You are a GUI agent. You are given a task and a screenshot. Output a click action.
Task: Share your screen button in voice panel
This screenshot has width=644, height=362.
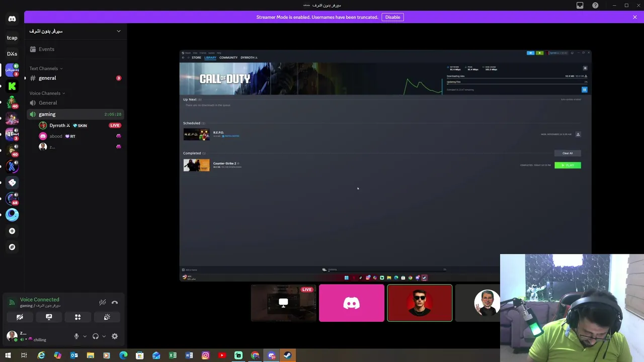point(49,317)
